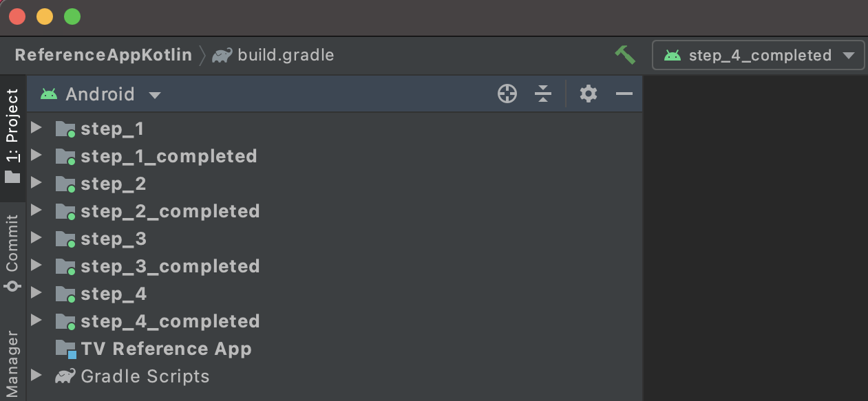Open the Manager side tab

[x=12, y=363]
